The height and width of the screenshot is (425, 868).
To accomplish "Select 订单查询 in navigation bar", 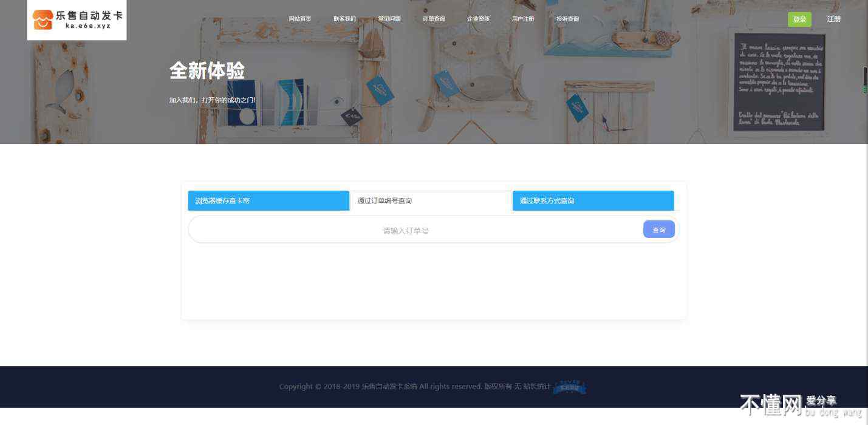I will point(434,19).
